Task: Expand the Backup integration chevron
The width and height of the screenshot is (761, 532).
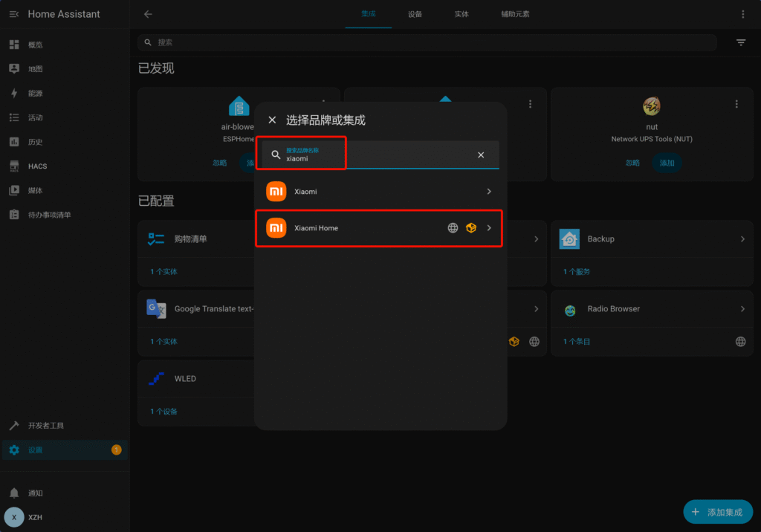Action: tap(742, 239)
